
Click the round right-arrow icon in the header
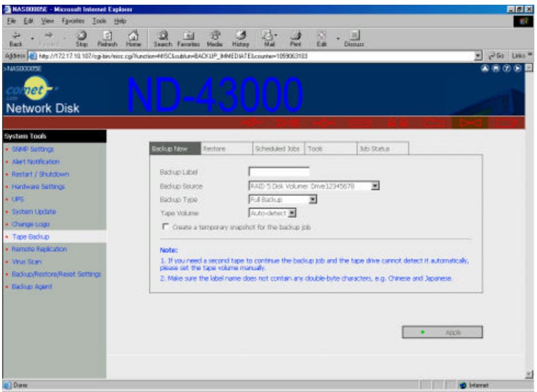tap(518, 68)
